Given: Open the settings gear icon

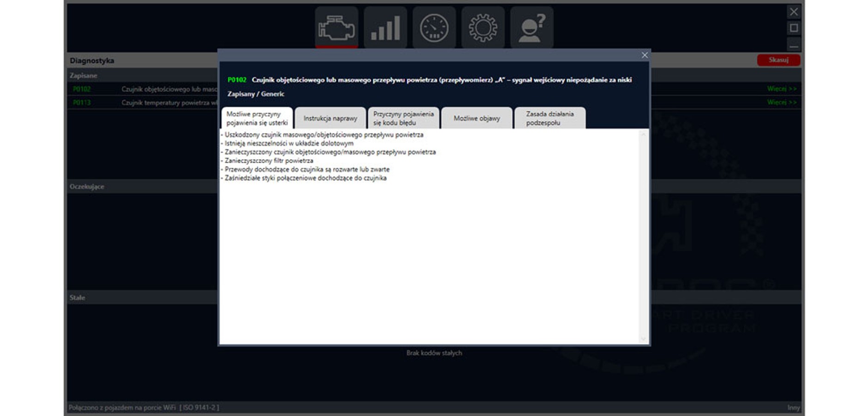Looking at the screenshot, I should pos(483,28).
